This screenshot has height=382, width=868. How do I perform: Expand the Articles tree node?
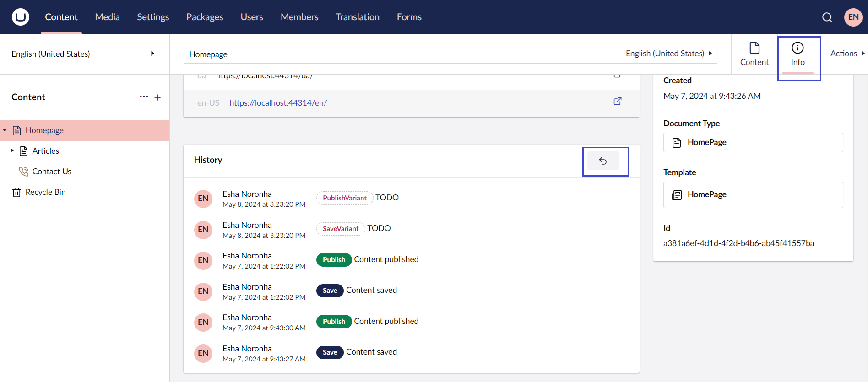(x=12, y=151)
